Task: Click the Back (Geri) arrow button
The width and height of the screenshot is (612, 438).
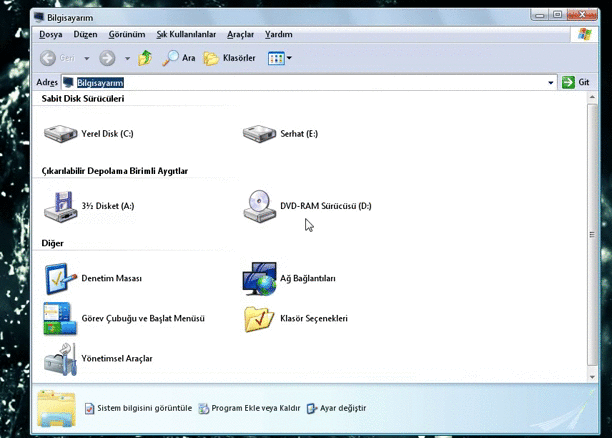Action: (x=48, y=58)
